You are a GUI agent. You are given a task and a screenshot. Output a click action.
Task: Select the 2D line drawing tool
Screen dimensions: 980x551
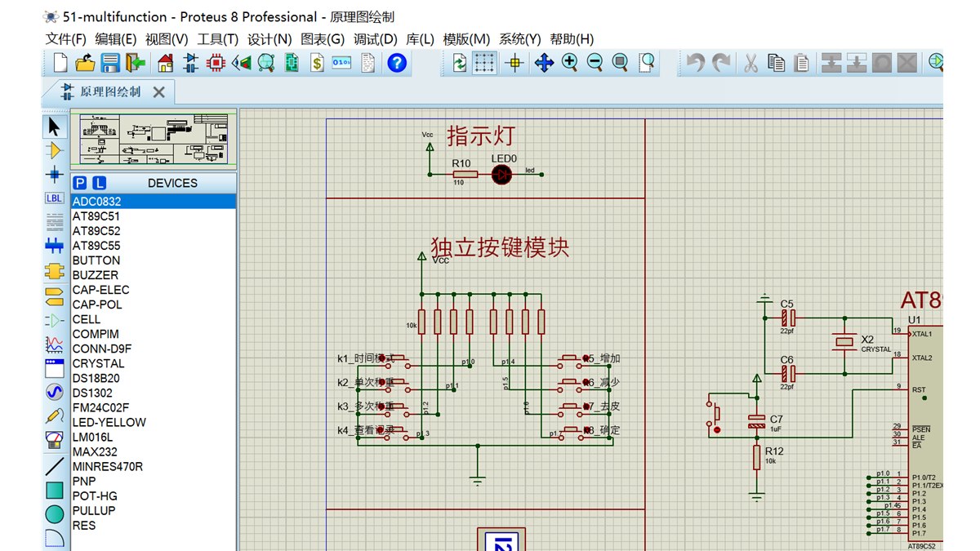coord(54,467)
